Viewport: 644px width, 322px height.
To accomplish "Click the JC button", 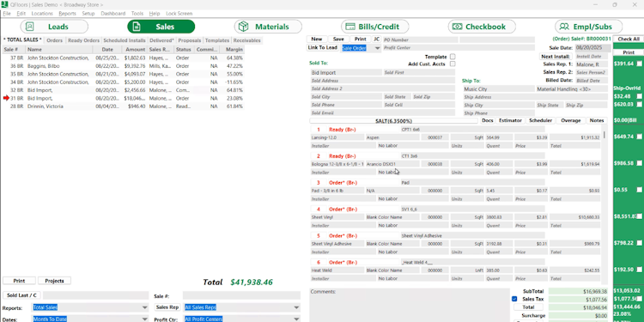I will (x=377, y=39).
